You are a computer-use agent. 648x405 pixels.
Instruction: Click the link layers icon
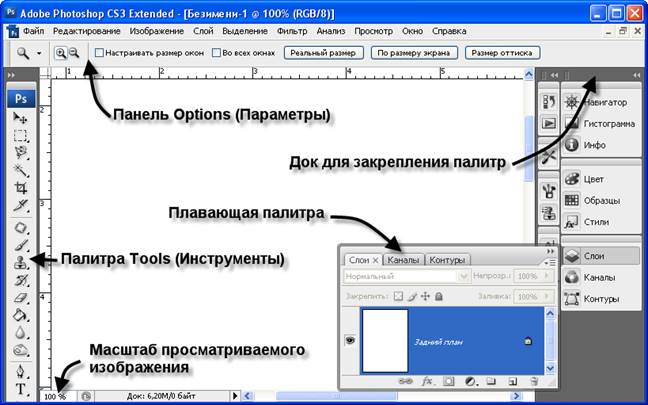[406, 381]
